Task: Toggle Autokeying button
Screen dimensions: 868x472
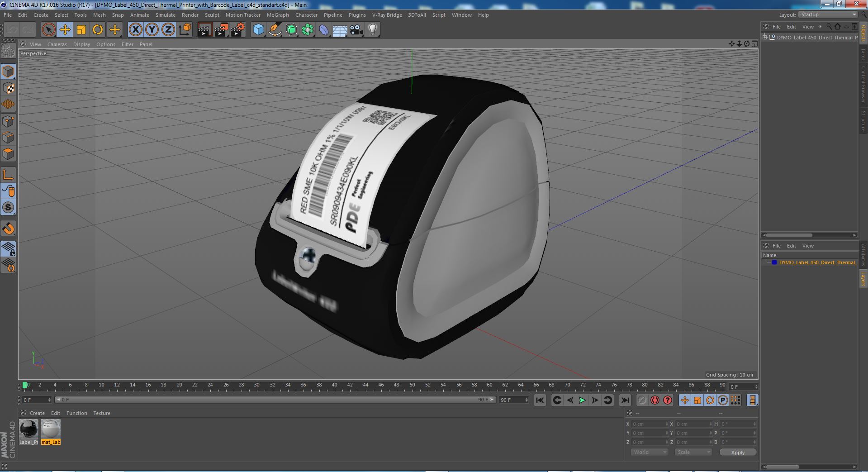Action: pos(655,400)
